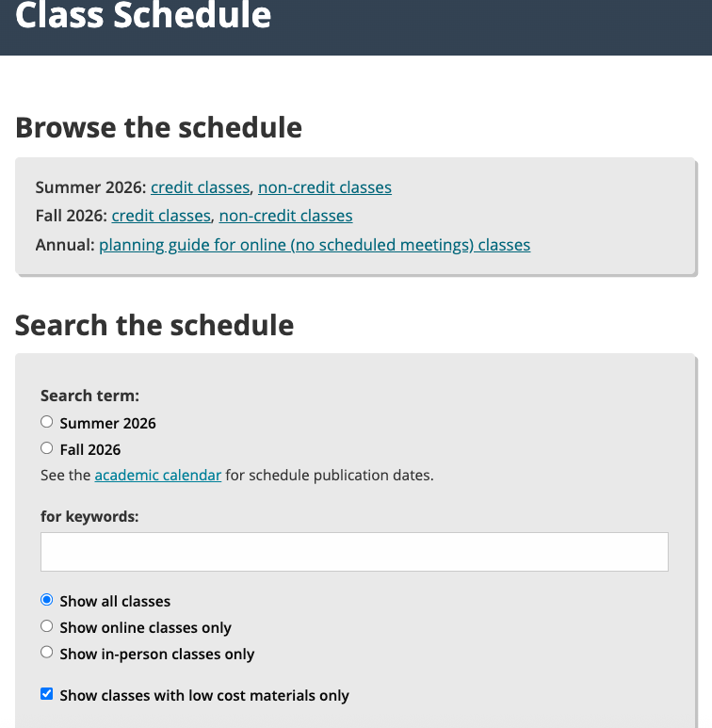Choose Show online classes only

tap(46, 626)
